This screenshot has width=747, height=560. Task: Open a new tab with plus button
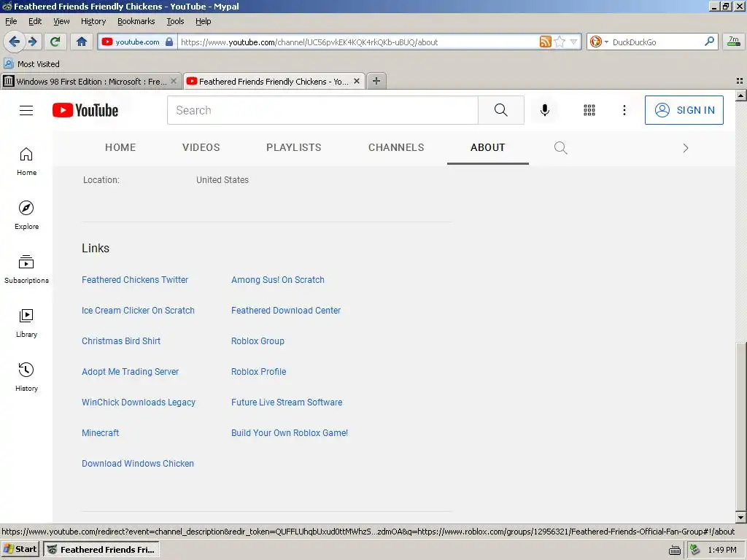376,81
